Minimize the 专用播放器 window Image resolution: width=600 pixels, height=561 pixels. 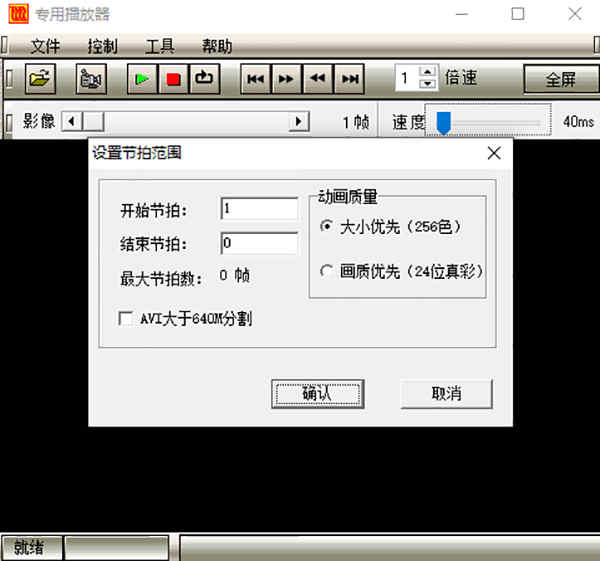462,14
